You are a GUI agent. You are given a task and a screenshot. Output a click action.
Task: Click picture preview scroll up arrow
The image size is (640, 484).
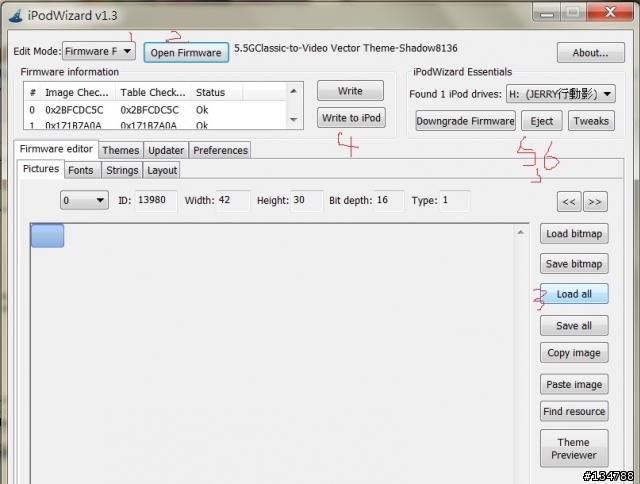pyautogui.click(x=520, y=233)
